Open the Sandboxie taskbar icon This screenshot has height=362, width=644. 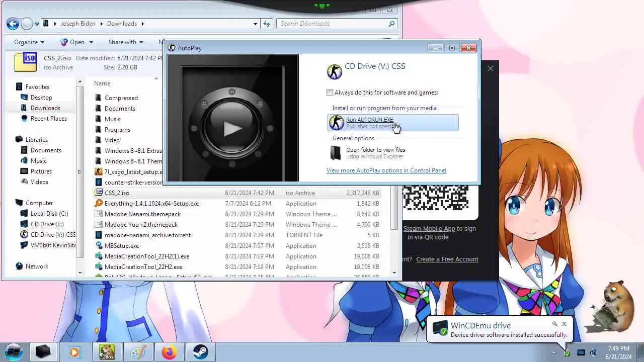106,352
